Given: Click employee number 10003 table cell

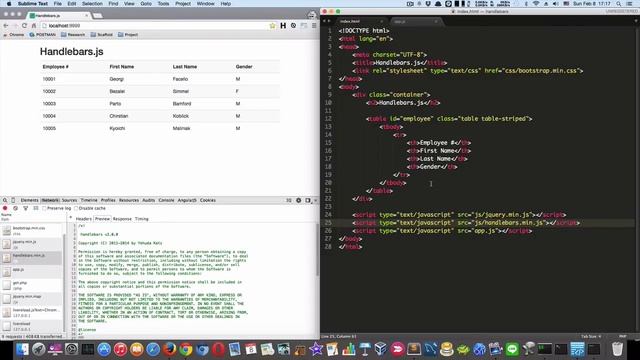Looking at the screenshot, I should click(x=49, y=104).
